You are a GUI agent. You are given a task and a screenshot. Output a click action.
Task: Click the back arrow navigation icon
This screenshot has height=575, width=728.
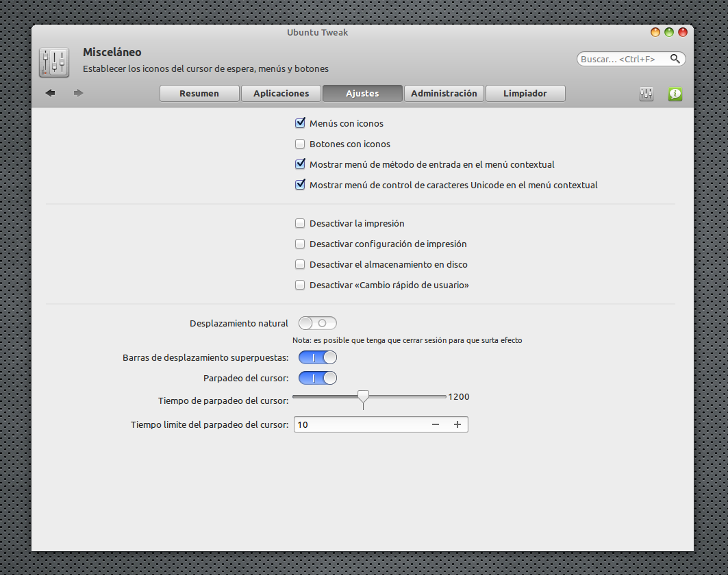coord(51,93)
